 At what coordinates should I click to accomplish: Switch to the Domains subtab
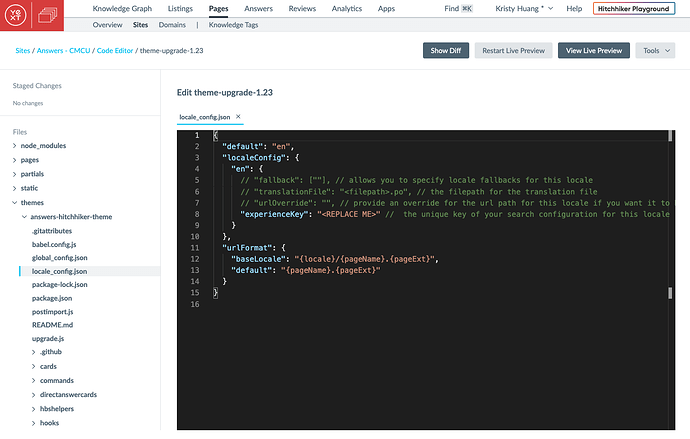pyautogui.click(x=172, y=25)
